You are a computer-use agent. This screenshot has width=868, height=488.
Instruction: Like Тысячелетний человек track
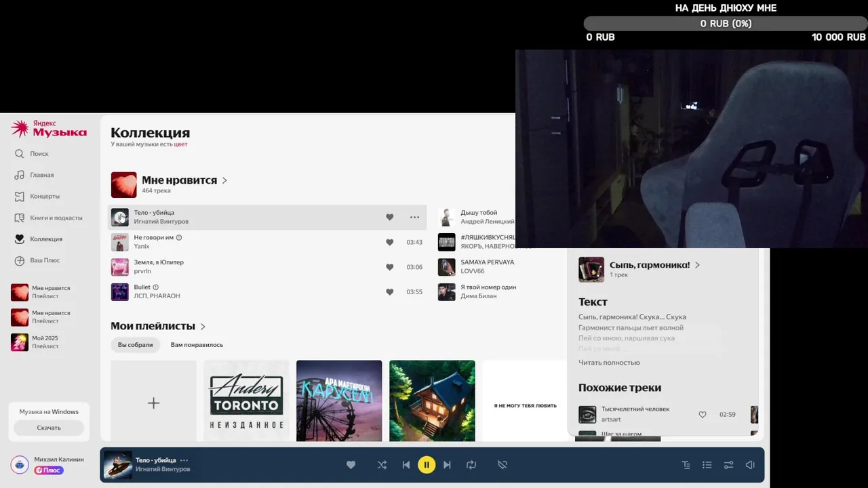[x=703, y=414]
